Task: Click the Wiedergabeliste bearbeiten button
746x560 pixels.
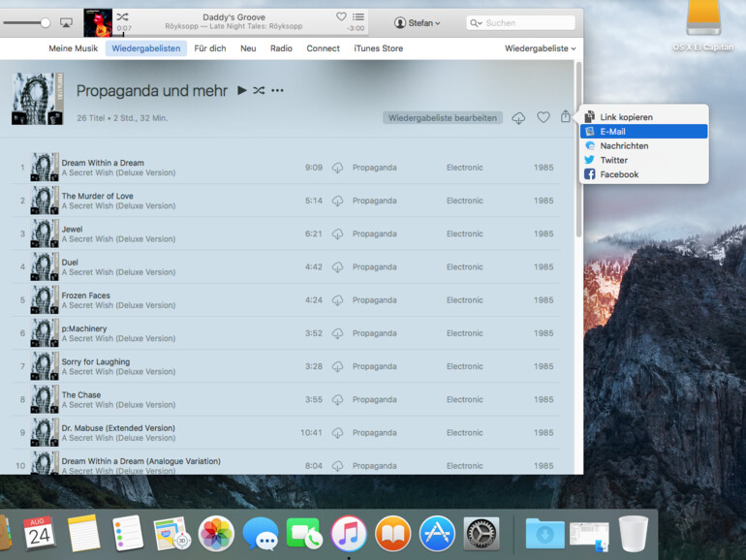Action: click(443, 118)
